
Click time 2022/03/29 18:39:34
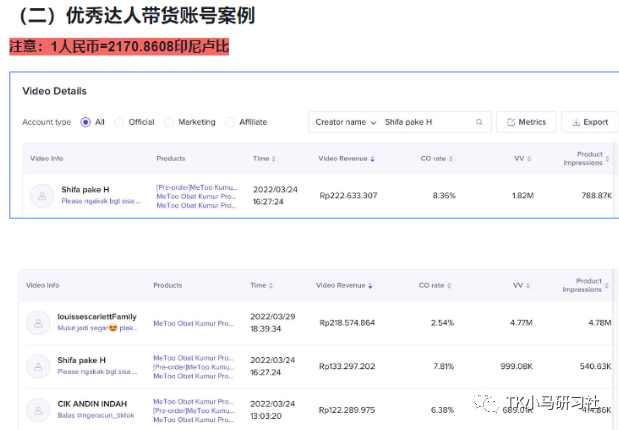(x=272, y=323)
